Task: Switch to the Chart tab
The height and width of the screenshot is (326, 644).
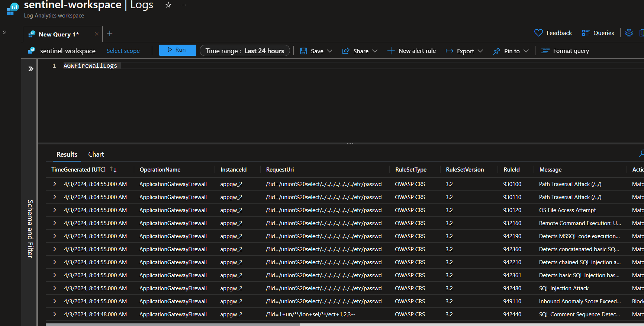Action: [96, 154]
